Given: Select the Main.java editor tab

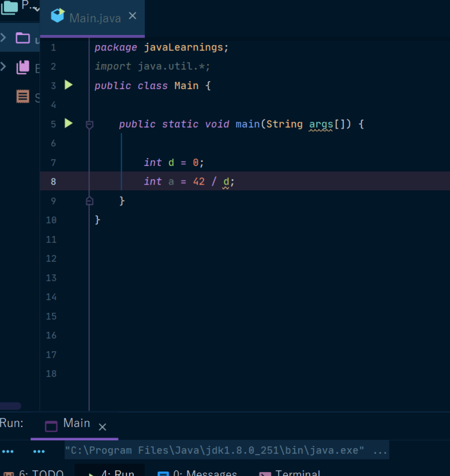Looking at the screenshot, I should coord(92,18).
